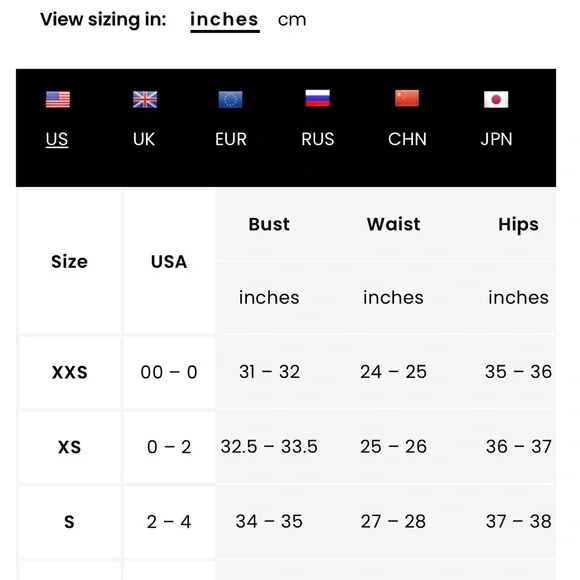
Task: Open the US sizing tab
Action: point(57,139)
